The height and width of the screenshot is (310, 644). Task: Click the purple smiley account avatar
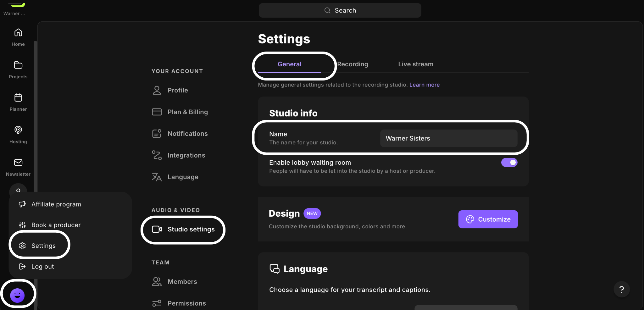click(x=17, y=295)
